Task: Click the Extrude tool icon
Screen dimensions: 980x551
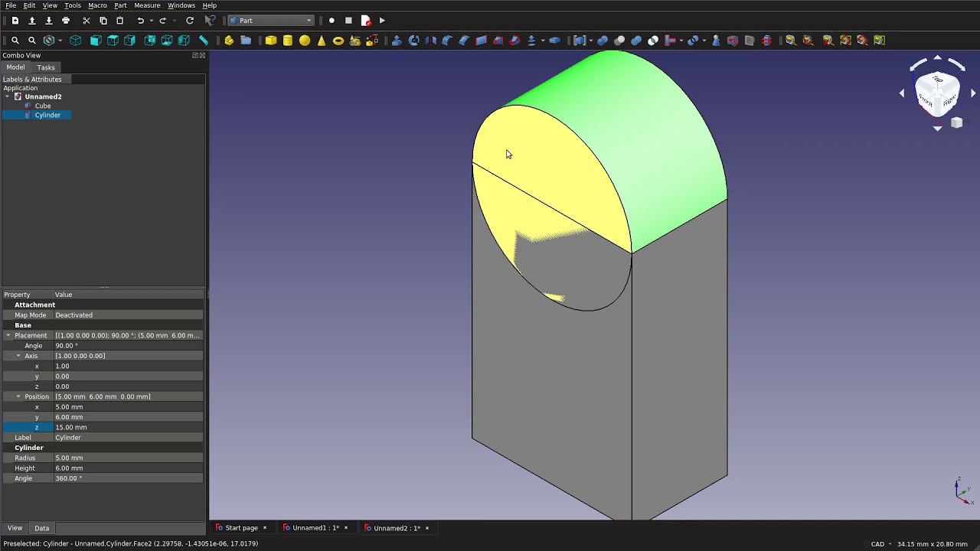Action: pos(397,41)
